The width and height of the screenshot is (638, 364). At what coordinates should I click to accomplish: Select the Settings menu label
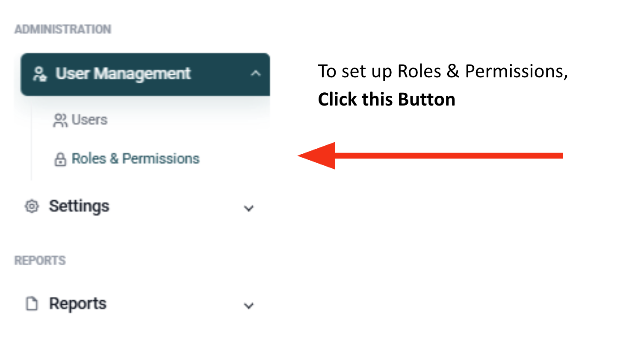coord(79,206)
